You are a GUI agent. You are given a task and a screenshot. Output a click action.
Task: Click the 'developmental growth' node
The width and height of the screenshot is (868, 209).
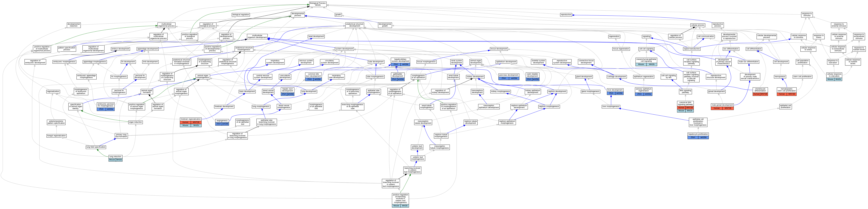[385, 25]
